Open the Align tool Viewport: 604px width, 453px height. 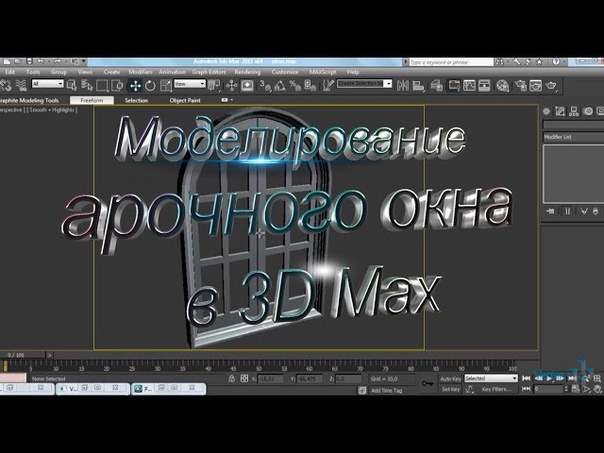418,85
